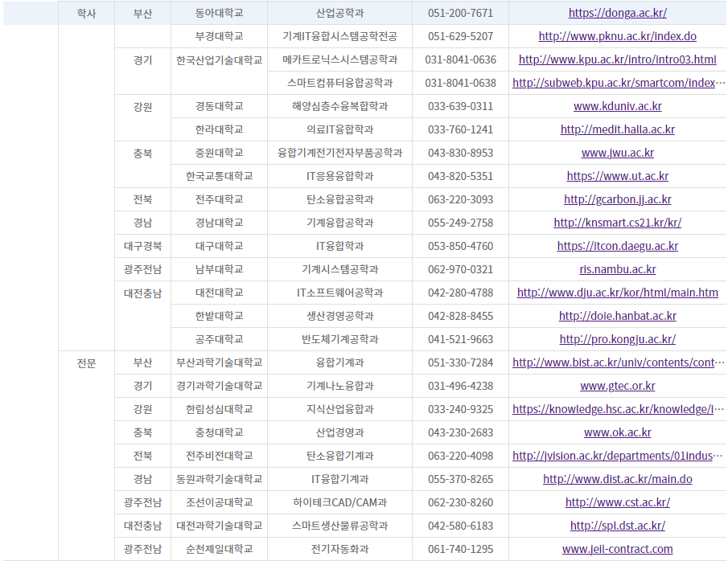Open the knsmart.cs21.kr/kr/ link

tap(618, 223)
